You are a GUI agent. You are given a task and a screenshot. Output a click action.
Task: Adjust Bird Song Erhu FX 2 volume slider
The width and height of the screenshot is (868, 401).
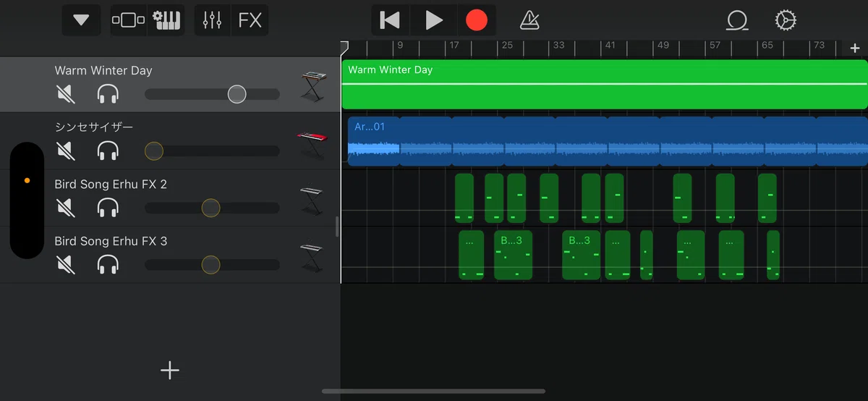[x=212, y=208]
